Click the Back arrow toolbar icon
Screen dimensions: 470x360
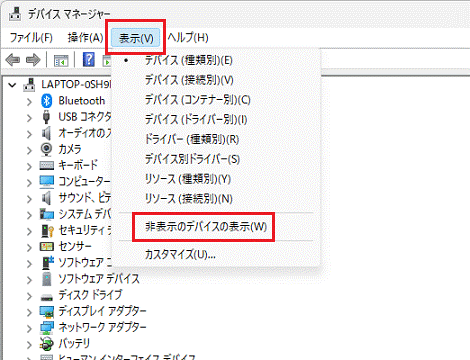point(13,60)
